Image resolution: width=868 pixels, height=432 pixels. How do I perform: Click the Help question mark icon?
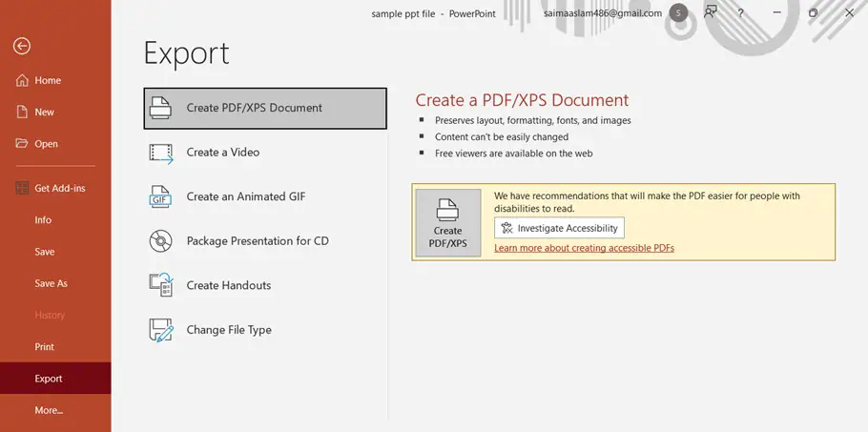[x=741, y=13]
